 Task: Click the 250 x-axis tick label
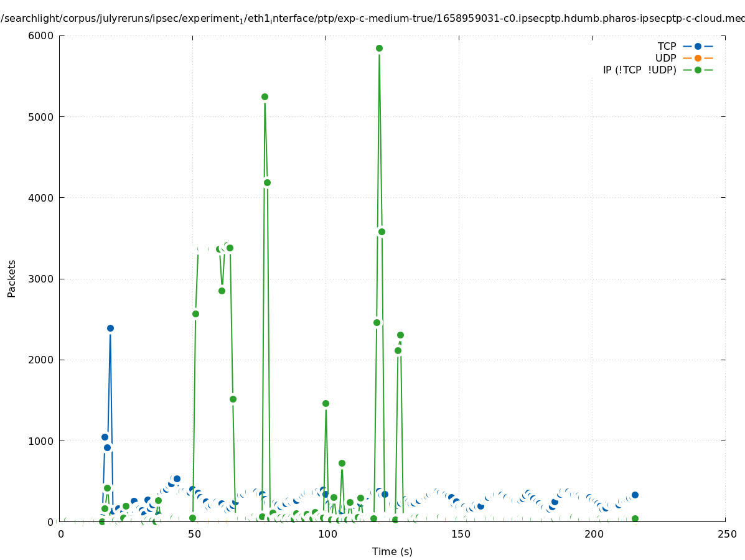pyautogui.click(x=726, y=534)
